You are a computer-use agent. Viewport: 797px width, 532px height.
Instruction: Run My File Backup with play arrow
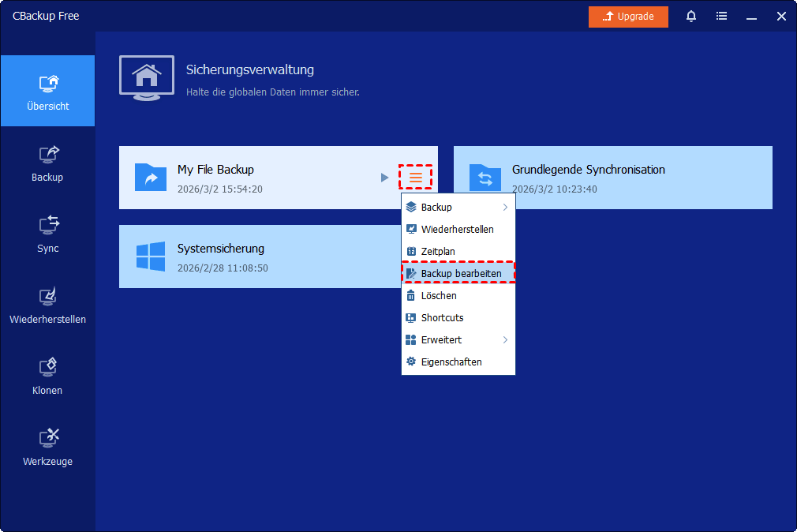coord(384,178)
